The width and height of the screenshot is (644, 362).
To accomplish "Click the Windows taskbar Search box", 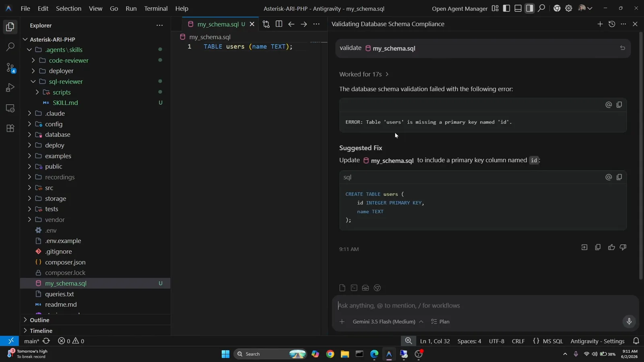I will pos(270,354).
